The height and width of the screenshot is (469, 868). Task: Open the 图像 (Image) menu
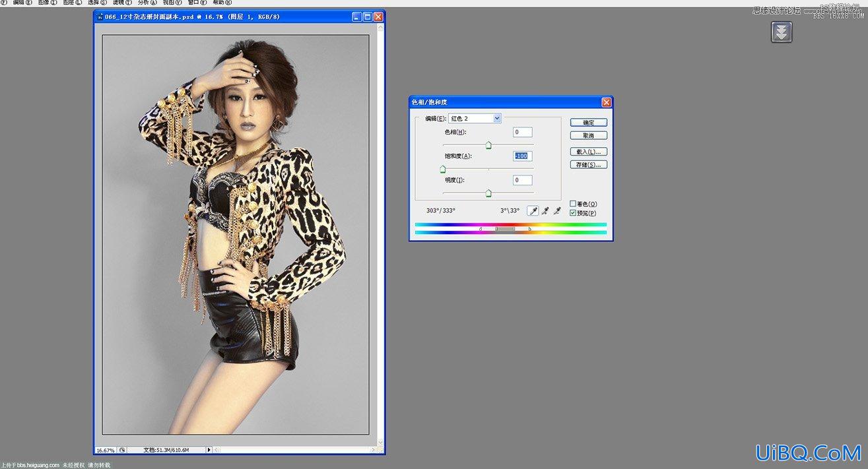tap(48, 3)
